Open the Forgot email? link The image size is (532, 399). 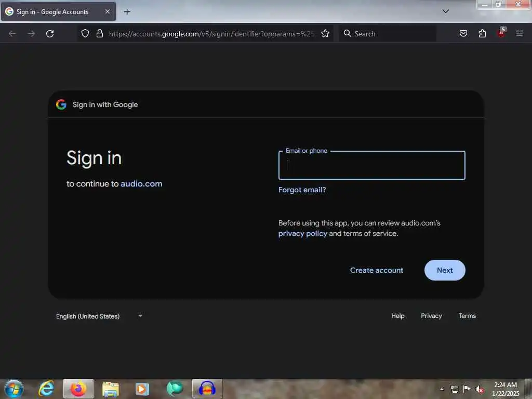coord(302,190)
